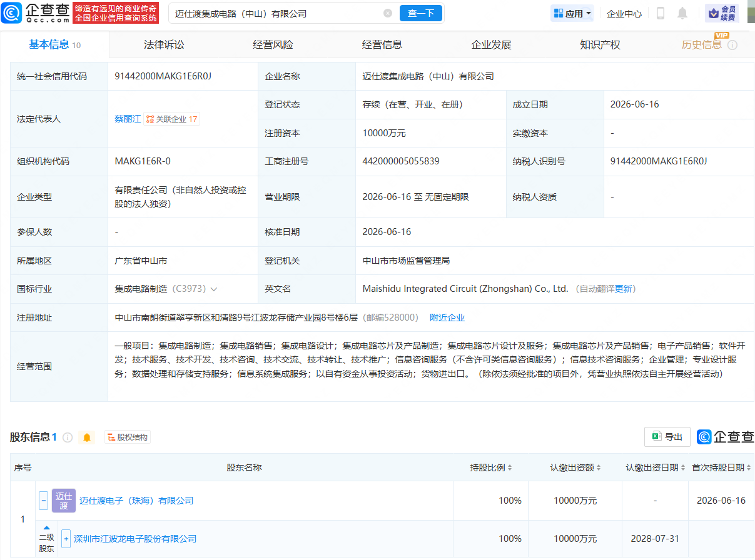
Task: Click the info icon beside 历史信息
Action: click(732, 45)
